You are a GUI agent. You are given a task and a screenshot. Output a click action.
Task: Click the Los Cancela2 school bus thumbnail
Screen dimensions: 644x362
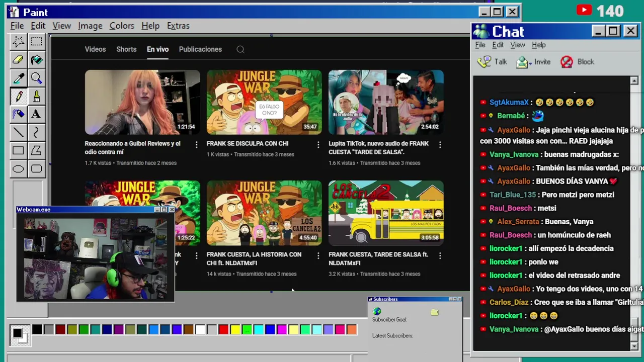386,213
